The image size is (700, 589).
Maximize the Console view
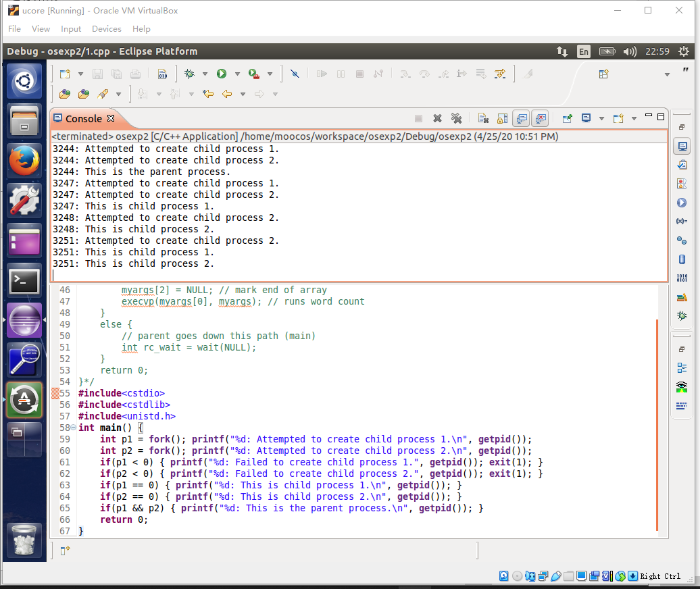[661, 117]
